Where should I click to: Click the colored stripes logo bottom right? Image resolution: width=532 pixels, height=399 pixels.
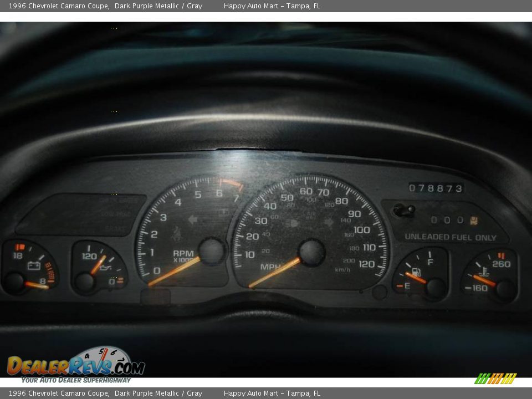coord(495,378)
